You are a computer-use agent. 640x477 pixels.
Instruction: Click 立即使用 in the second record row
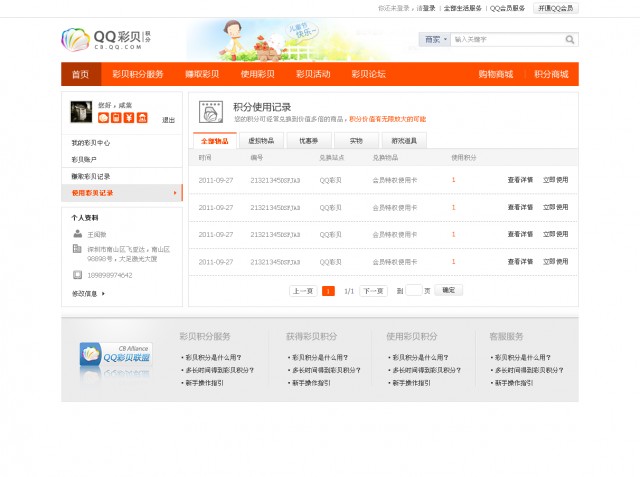556,207
